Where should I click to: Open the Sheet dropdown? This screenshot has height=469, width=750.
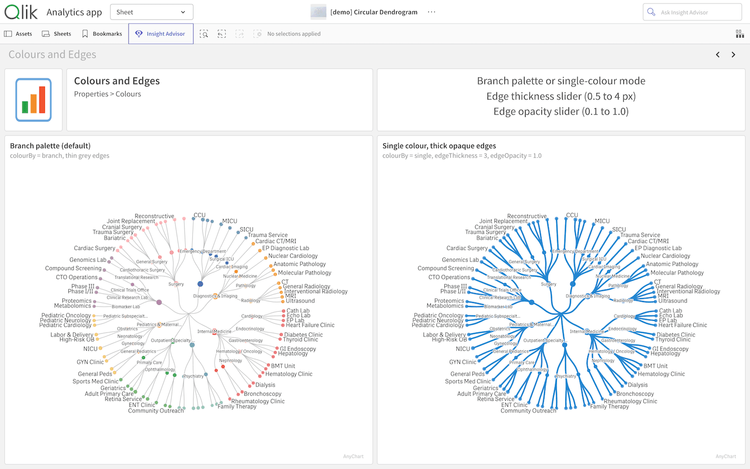[152, 12]
